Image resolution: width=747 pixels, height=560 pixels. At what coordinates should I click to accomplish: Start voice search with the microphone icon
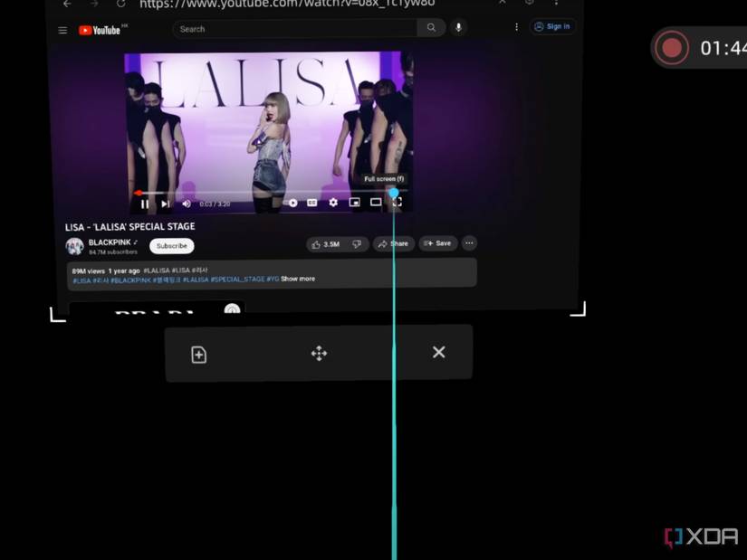459,28
